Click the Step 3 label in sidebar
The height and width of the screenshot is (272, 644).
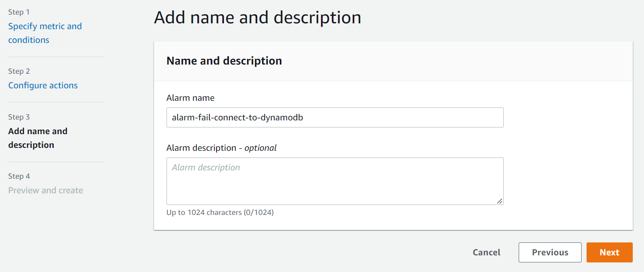pyautogui.click(x=19, y=117)
